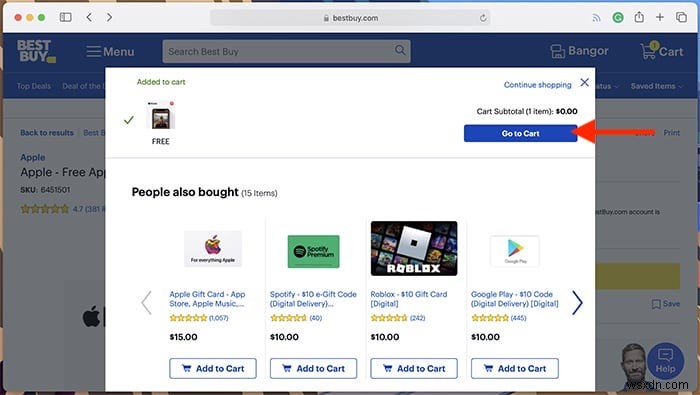
Task: Open the Bangor store selector
Action: pyautogui.click(x=579, y=51)
